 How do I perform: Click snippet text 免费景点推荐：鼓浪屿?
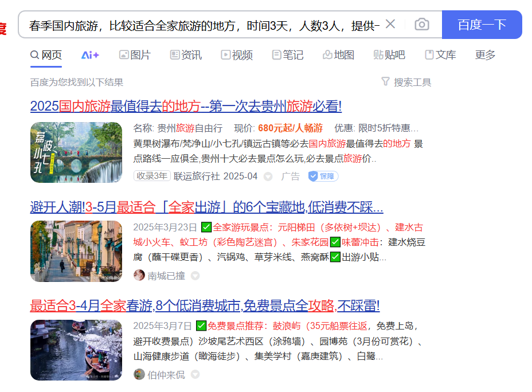pos(254,326)
